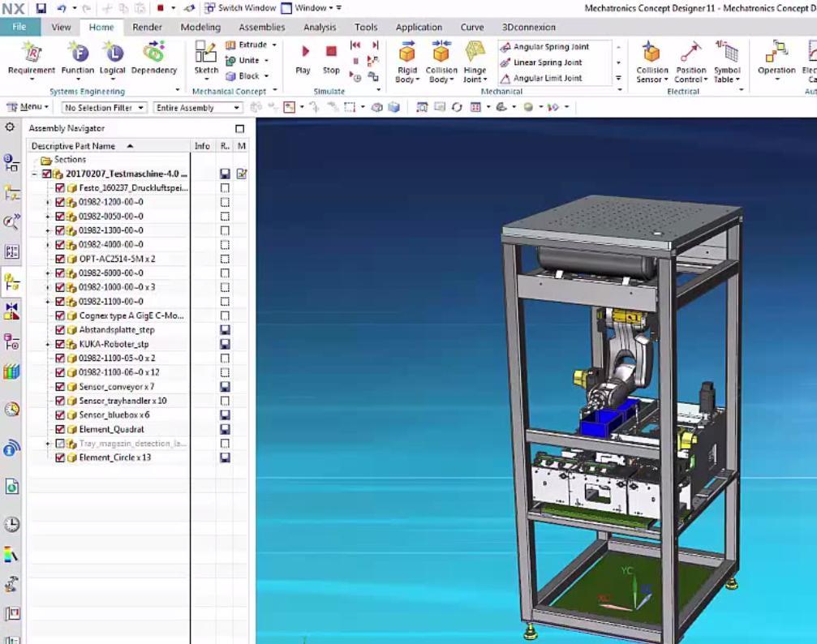Viewport: 817px width, 644px height.
Task: Open the Modeling tab
Action: [200, 27]
